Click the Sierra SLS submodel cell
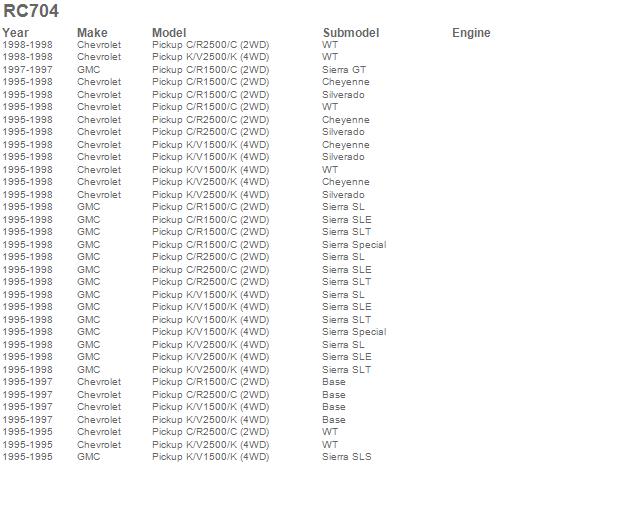Viewport: 628px width, 525px height. tap(347, 457)
